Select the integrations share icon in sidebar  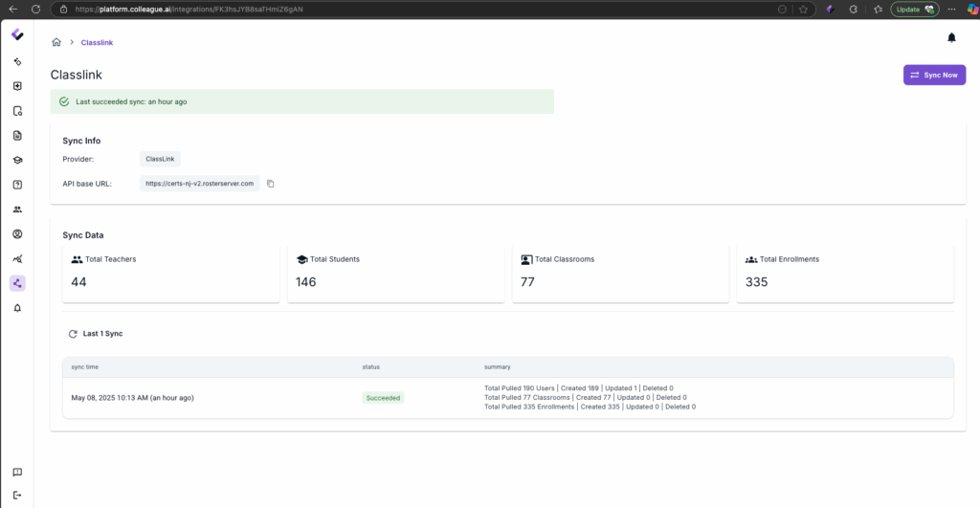[x=17, y=283]
